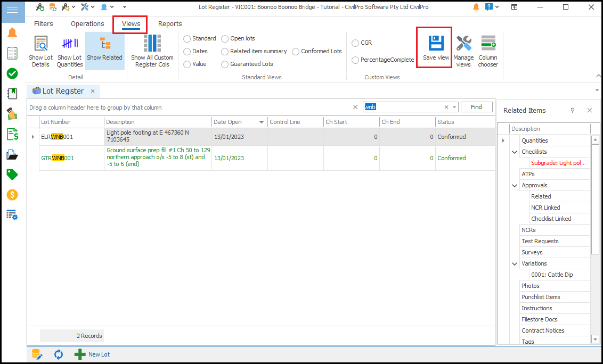Switch to the Views ribbon tab
The image size is (603, 364).
pos(131,24)
